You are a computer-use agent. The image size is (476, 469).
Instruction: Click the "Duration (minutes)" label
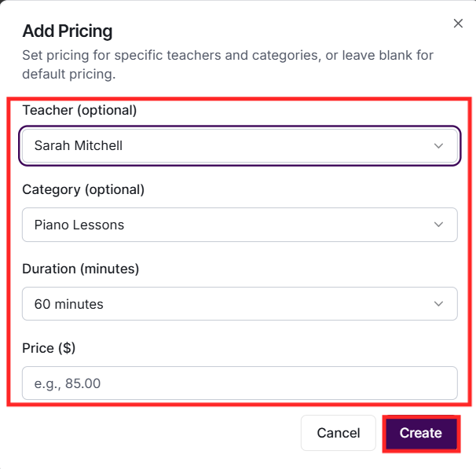(x=80, y=269)
